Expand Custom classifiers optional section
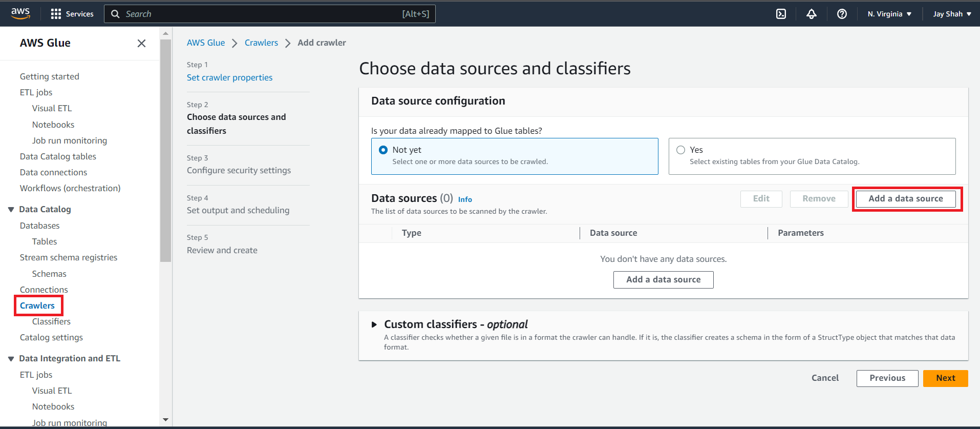The width and height of the screenshot is (980, 429). (x=374, y=324)
